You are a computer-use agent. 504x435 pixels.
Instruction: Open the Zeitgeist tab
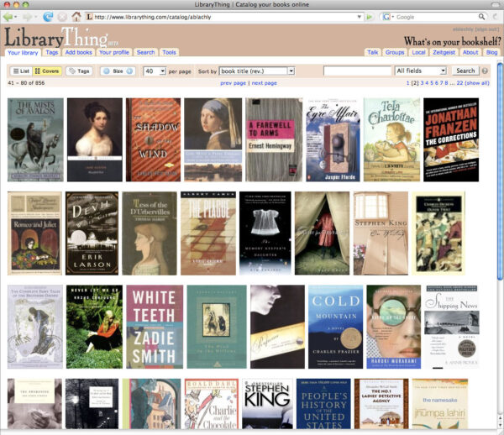click(x=444, y=52)
